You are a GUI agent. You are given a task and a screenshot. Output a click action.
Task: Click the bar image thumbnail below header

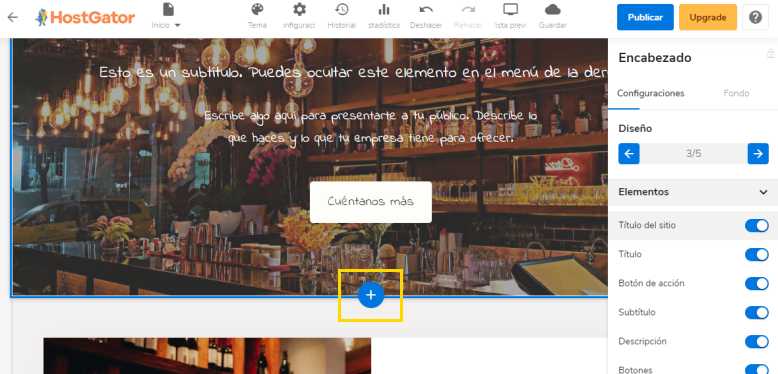tap(207, 356)
